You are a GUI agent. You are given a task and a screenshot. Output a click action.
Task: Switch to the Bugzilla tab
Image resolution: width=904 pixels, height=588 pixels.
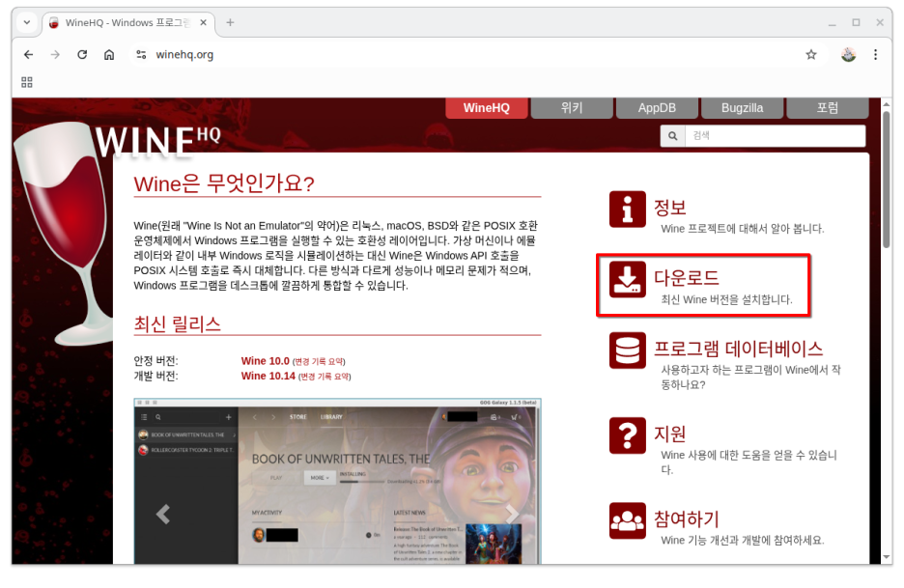pos(742,108)
